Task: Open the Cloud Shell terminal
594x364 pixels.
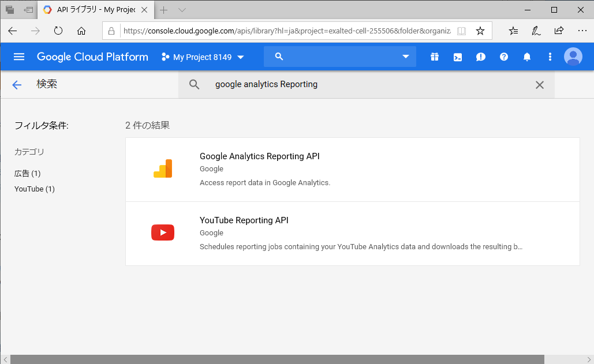Action: pyautogui.click(x=457, y=57)
